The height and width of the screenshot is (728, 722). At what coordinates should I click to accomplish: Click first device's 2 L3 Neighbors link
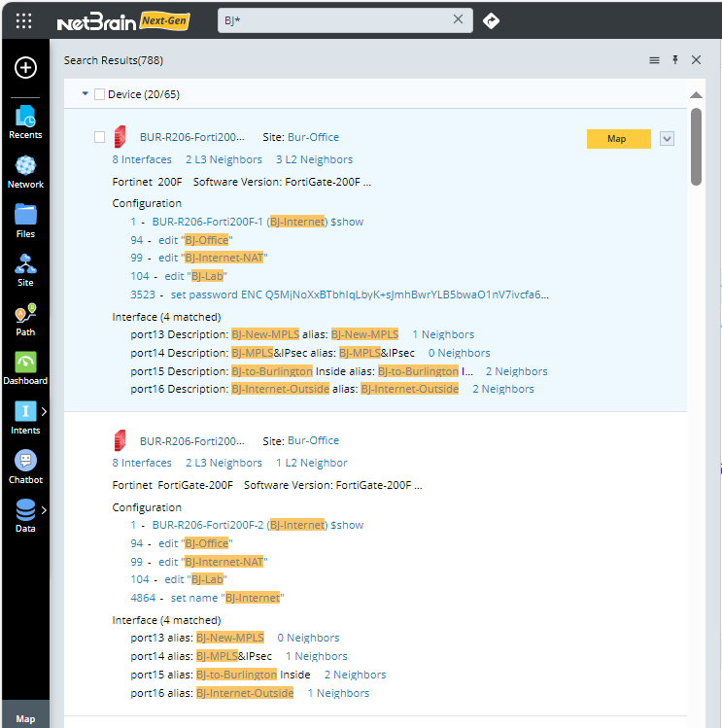tap(223, 159)
